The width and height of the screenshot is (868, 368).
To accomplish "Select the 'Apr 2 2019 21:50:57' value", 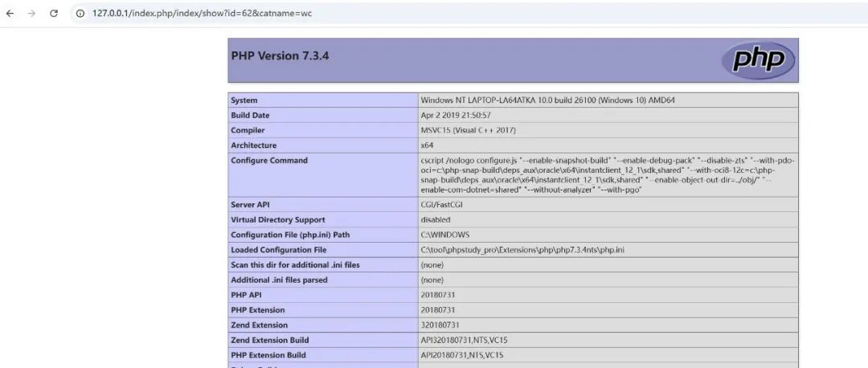I will (x=456, y=115).
